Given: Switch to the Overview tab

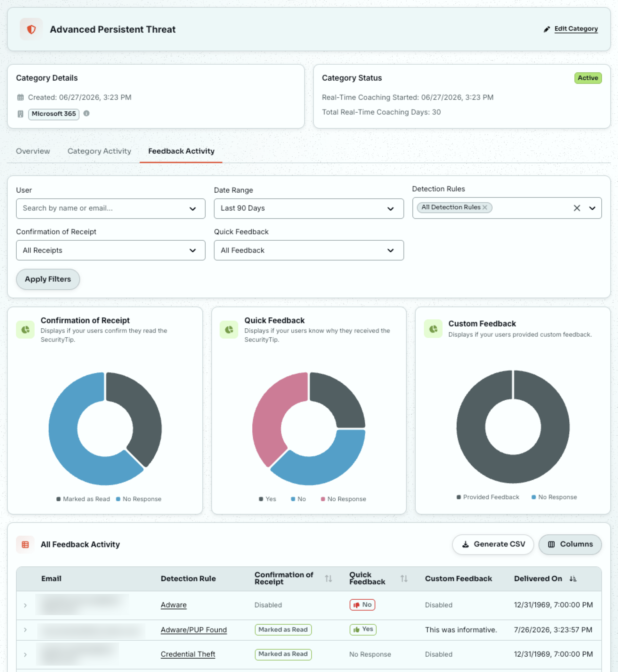Looking at the screenshot, I should [x=33, y=151].
